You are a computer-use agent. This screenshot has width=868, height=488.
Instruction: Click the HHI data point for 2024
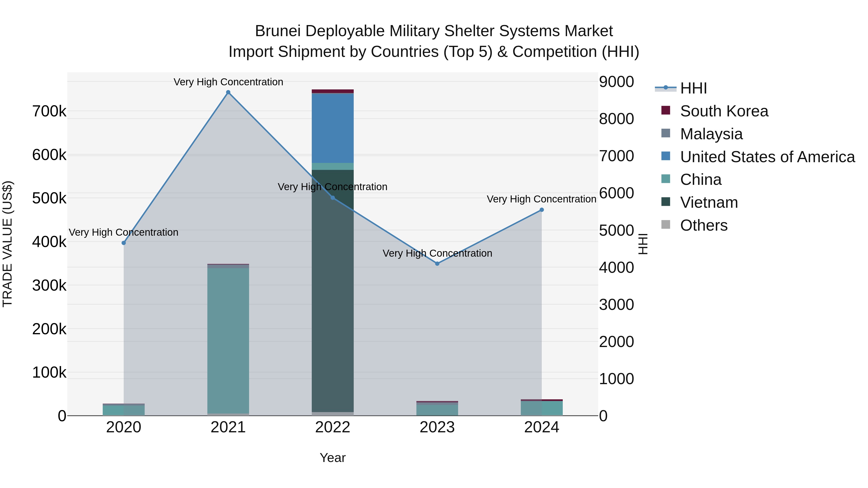point(542,210)
